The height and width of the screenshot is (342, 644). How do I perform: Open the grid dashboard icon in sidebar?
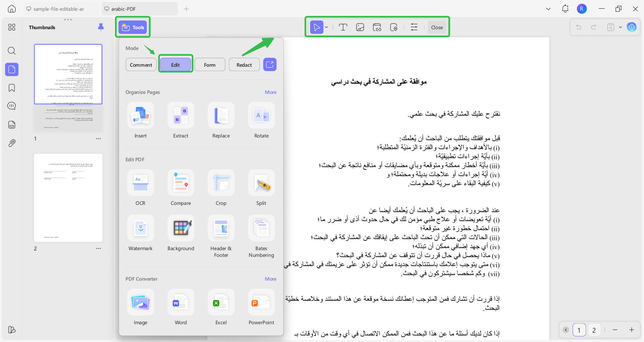pos(12,27)
